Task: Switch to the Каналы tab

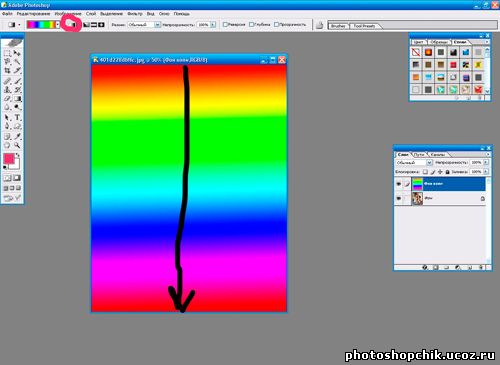Action: coord(437,155)
